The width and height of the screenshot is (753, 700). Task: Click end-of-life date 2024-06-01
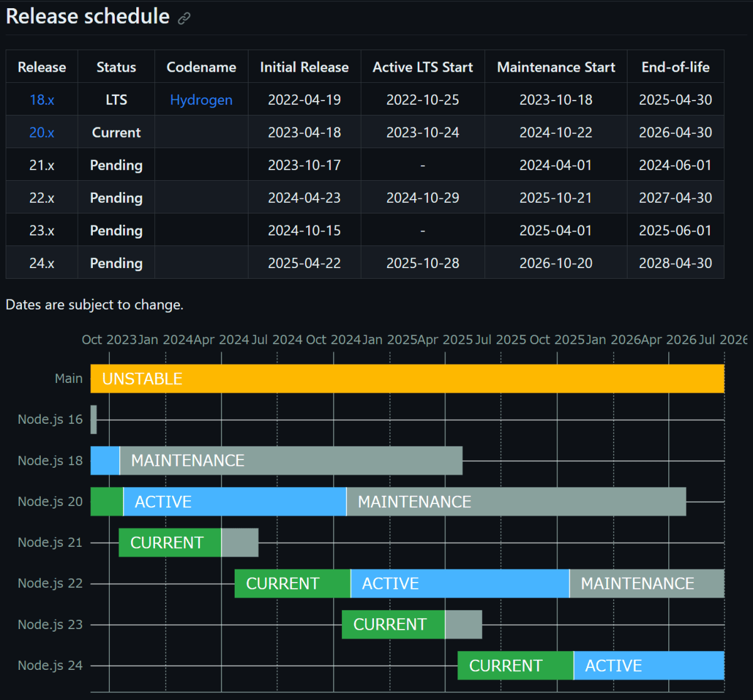[676, 165]
